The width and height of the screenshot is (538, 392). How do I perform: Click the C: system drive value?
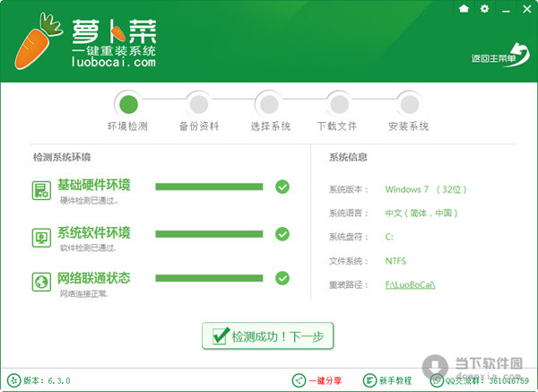click(389, 237)
